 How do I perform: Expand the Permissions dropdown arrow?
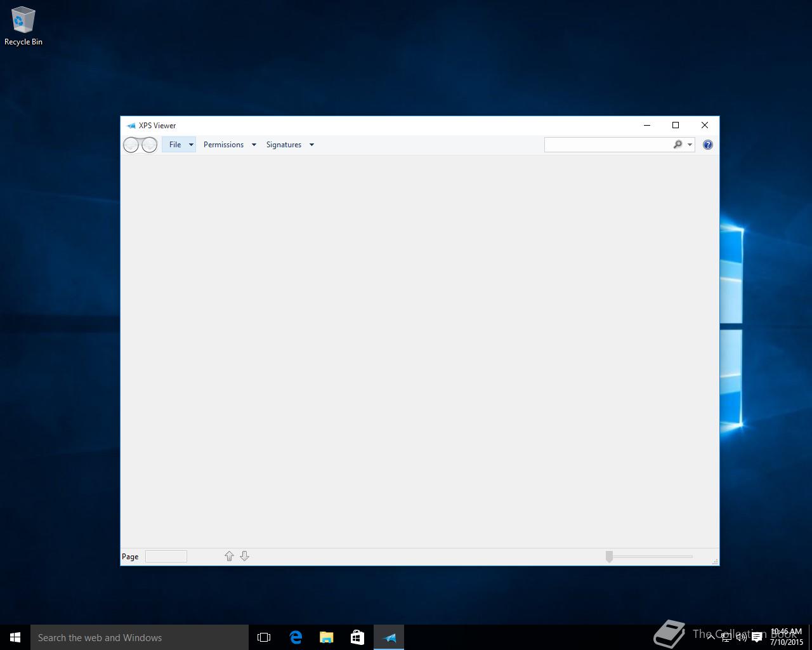[254, 145]
